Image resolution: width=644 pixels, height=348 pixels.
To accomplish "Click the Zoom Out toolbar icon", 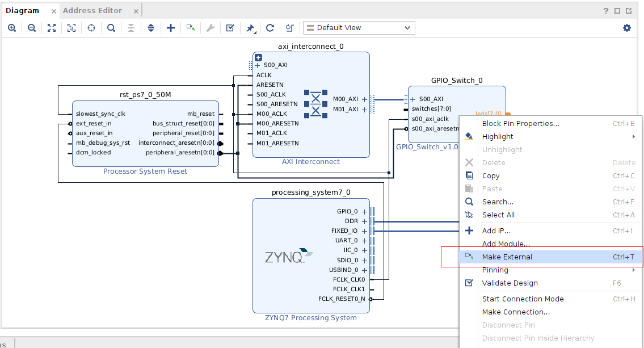I will point(32,28).
